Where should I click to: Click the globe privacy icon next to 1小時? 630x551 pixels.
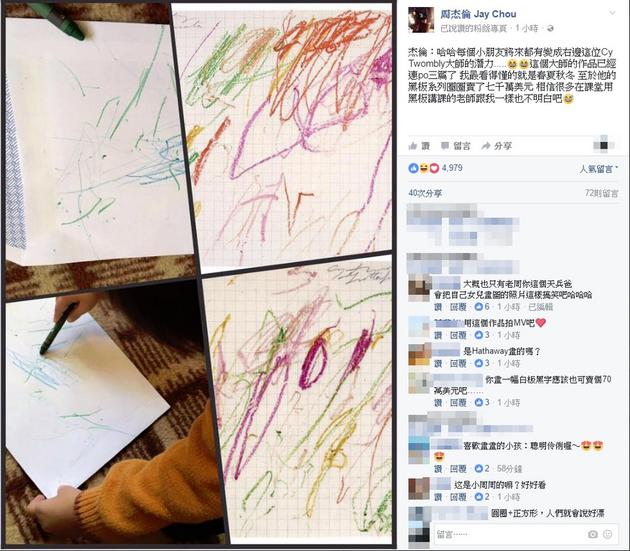550,29
